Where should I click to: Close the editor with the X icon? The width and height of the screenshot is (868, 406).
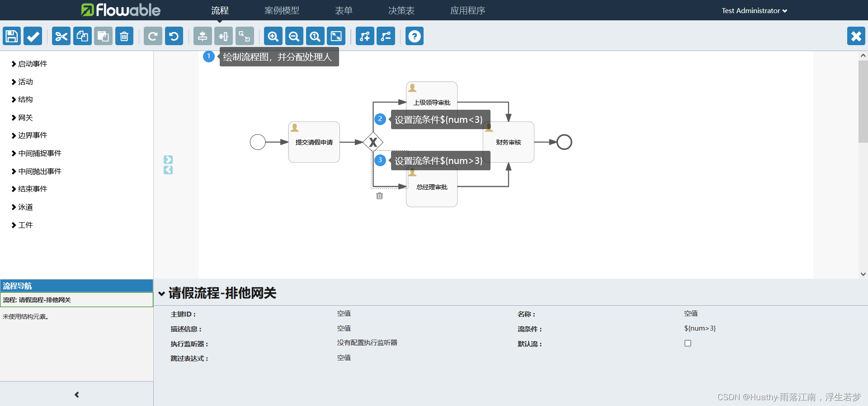click(x=856, y=36)
